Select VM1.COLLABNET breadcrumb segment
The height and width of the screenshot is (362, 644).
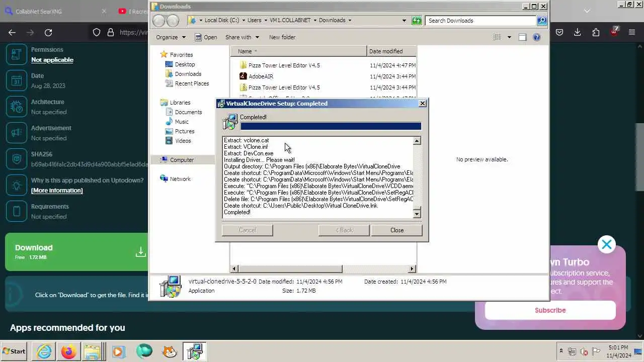click(290, 21)
